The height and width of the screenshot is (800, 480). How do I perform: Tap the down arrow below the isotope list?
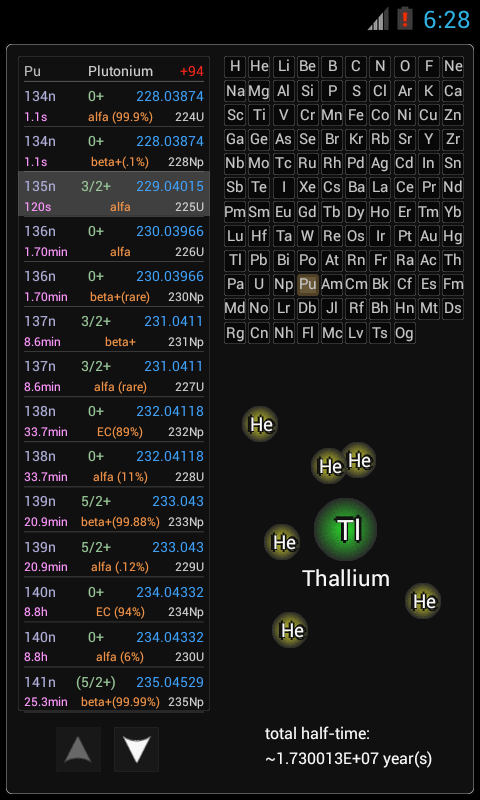pos(136,749)
